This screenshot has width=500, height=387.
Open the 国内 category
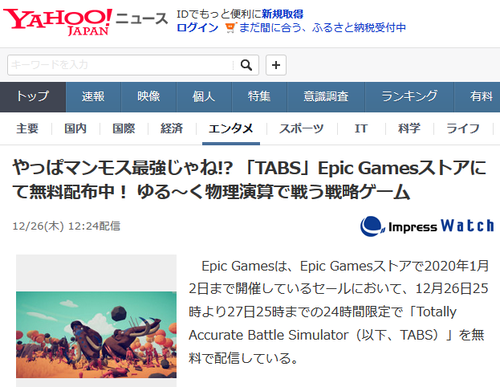tap(75, 129)
